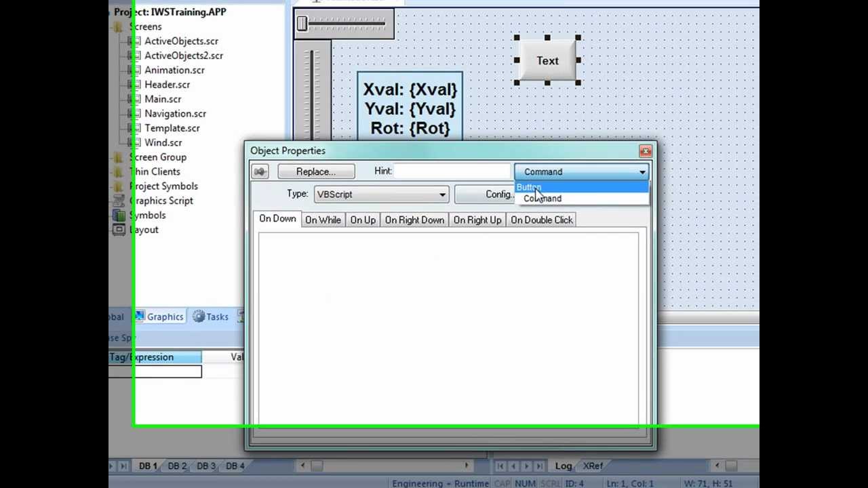Click the ActiveObjects.scr file icon
This screenshot has height=488, width=868.
pos(134,41)
